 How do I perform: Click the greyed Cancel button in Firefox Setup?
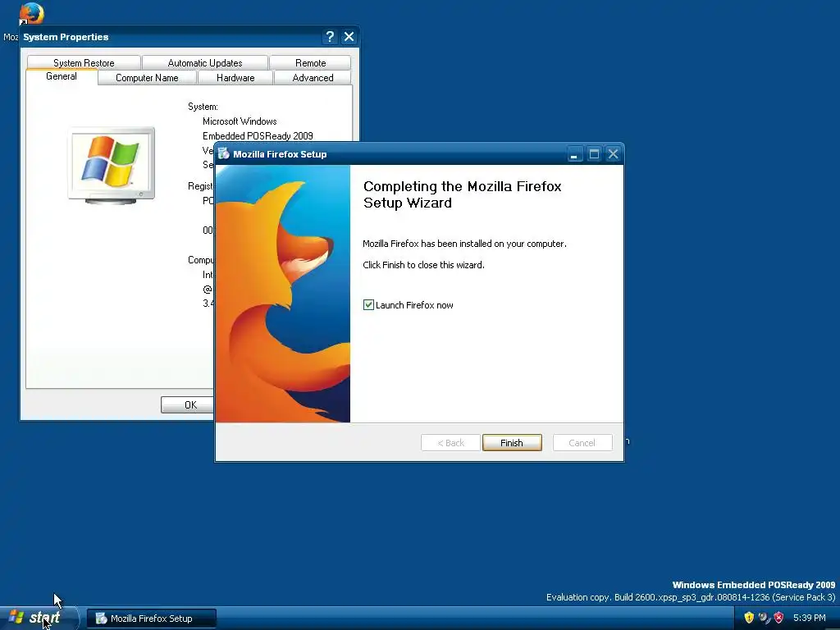pos(582,442)
